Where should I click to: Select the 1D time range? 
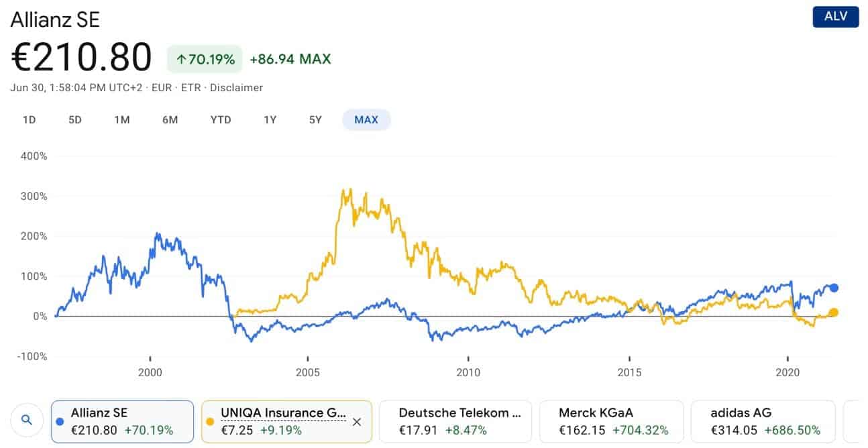pos(29,120)
